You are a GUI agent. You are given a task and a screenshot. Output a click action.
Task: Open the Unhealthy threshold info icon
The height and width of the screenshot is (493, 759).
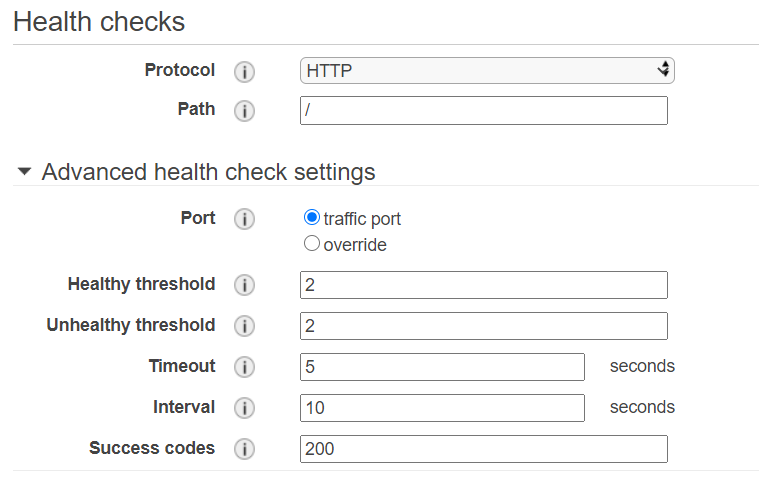(244, 327)
